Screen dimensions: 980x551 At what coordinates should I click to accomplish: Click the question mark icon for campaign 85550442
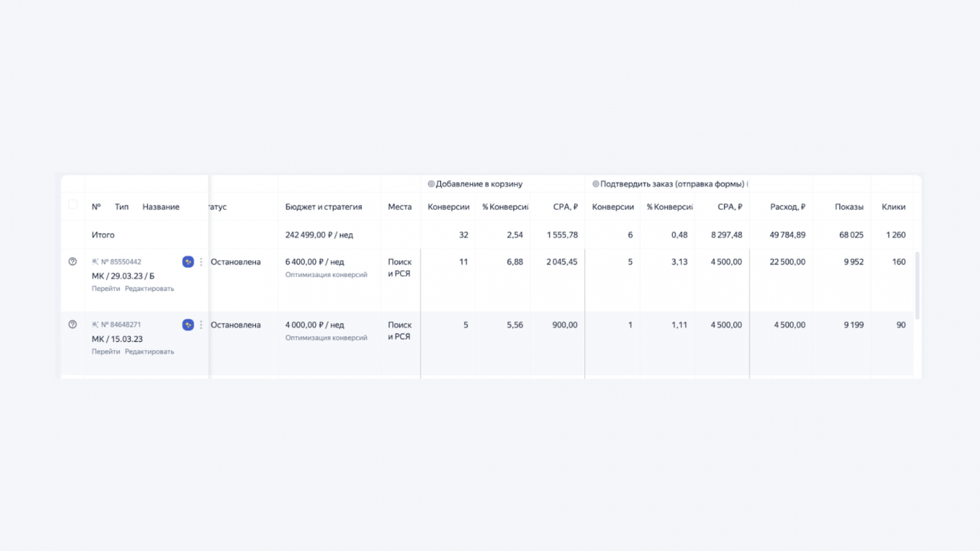coord(72,262)
